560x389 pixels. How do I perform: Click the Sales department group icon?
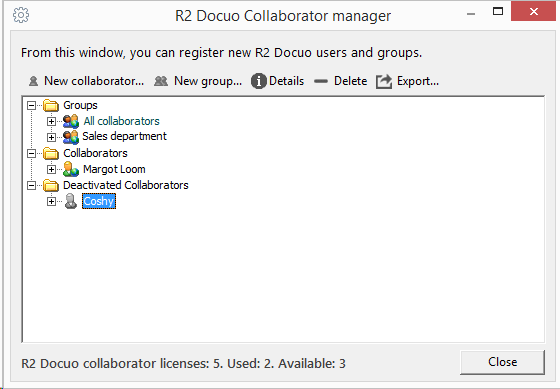pos(71,137)
